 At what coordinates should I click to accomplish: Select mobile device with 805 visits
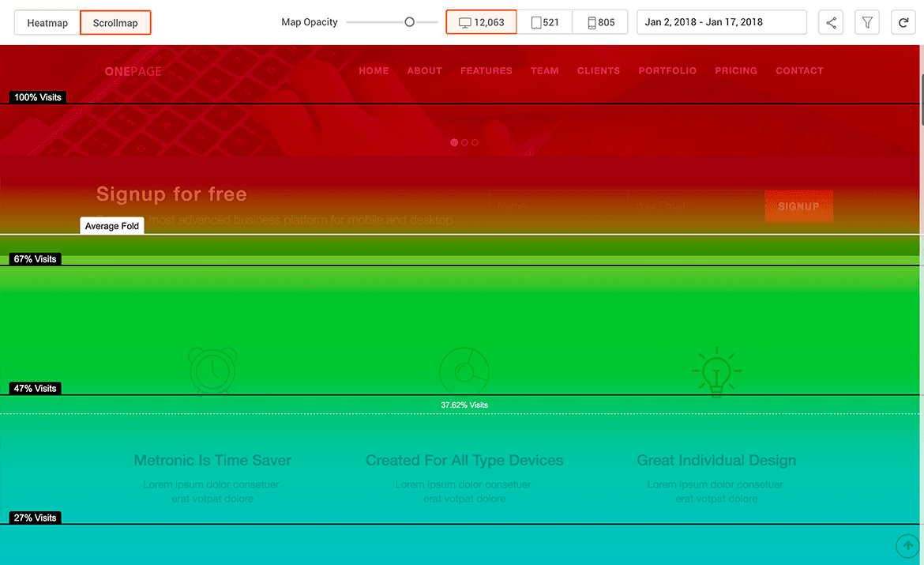click(x=600, y=22)
